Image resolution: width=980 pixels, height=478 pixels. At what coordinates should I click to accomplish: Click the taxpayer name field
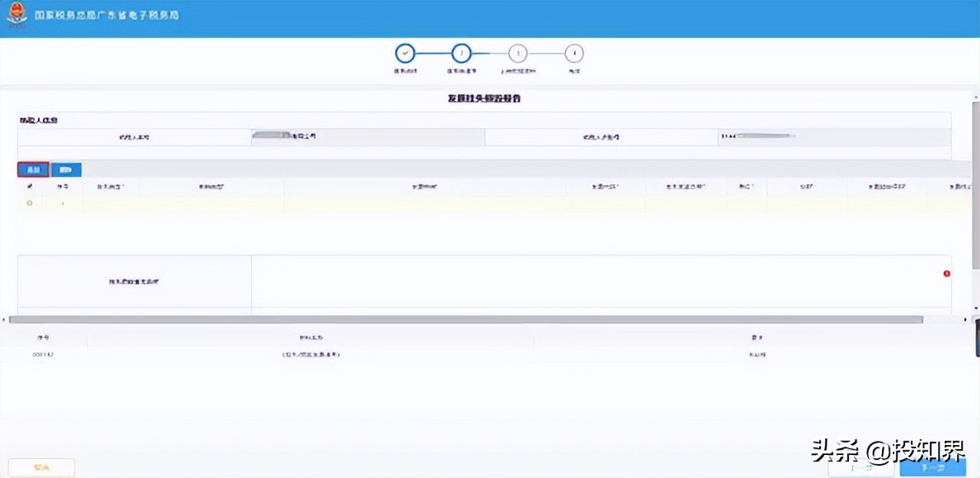(x=367, y=136)
